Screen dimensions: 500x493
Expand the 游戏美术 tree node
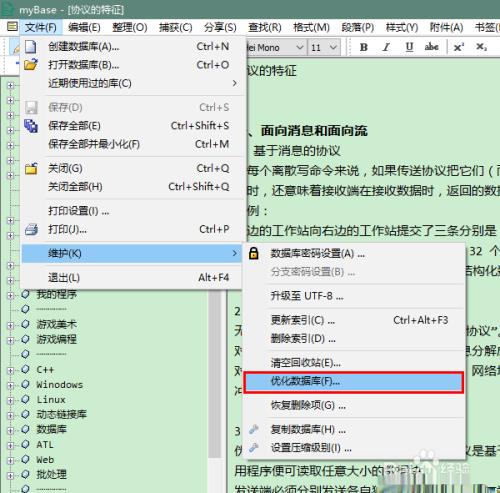(10, 325)
